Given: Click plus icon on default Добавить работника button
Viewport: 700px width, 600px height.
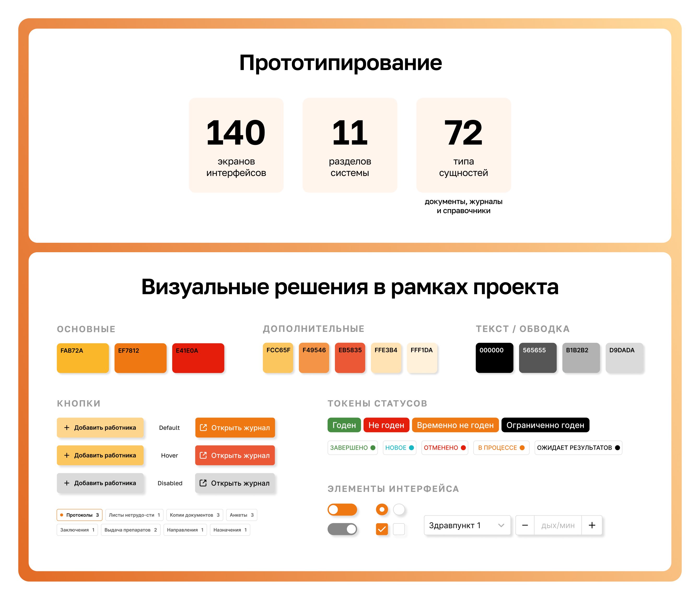Looking at the screenshot, I should (x=67, y=427).
